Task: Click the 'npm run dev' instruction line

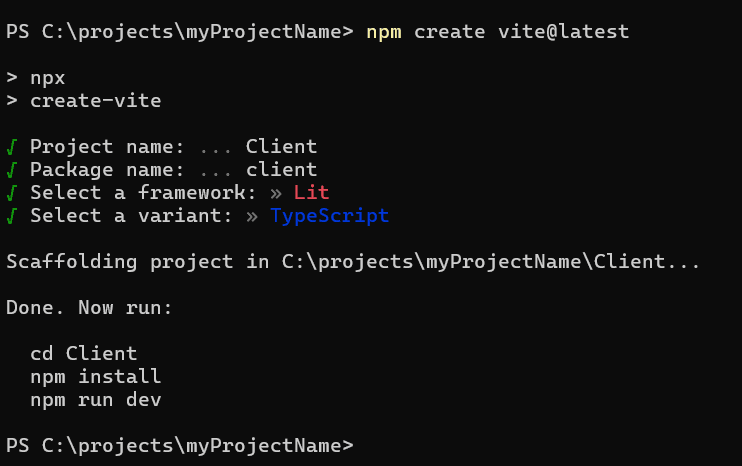Action: [96, 400]
